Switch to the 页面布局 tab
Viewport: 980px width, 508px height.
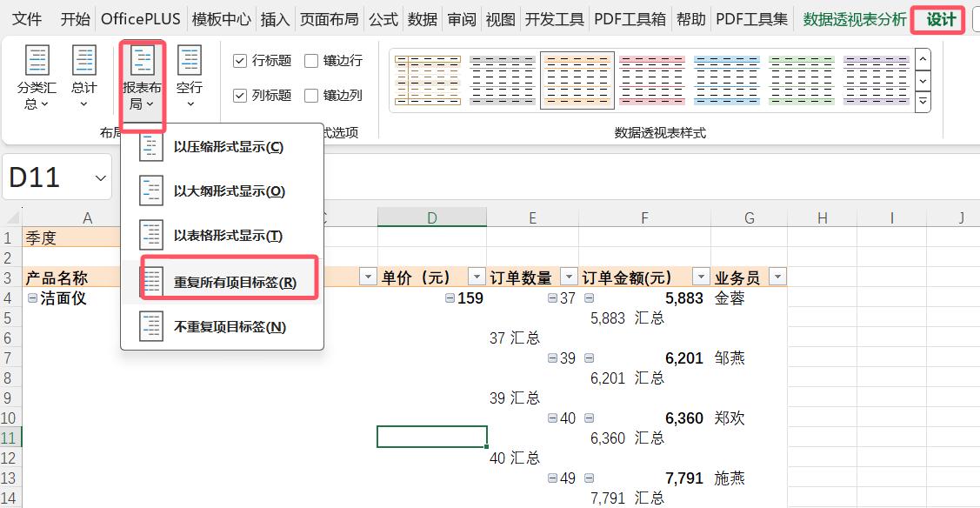(x=330, y=19)
